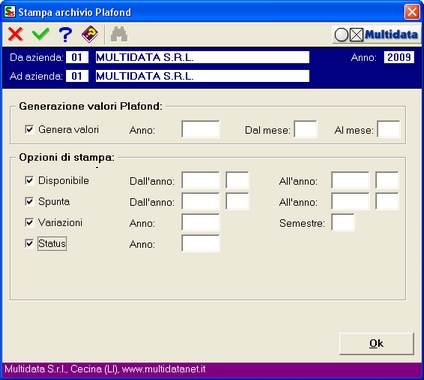This screenshot has height=380, width=424.
Task: Toggle the Status checkbox
Action: [29, 243]
